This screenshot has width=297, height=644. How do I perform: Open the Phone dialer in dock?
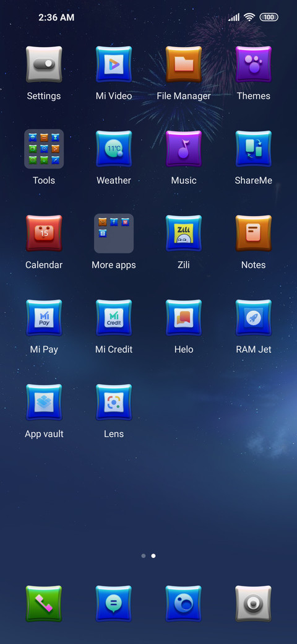[x=44, y=604]
